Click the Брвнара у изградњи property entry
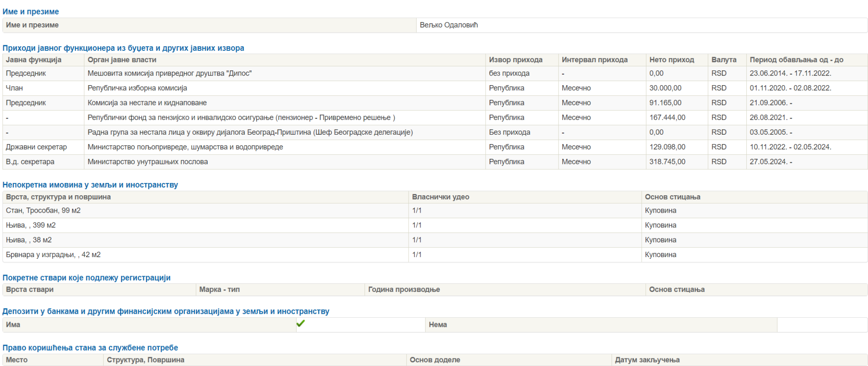This screenshot has width=868, height=366. tap(53, 255)
